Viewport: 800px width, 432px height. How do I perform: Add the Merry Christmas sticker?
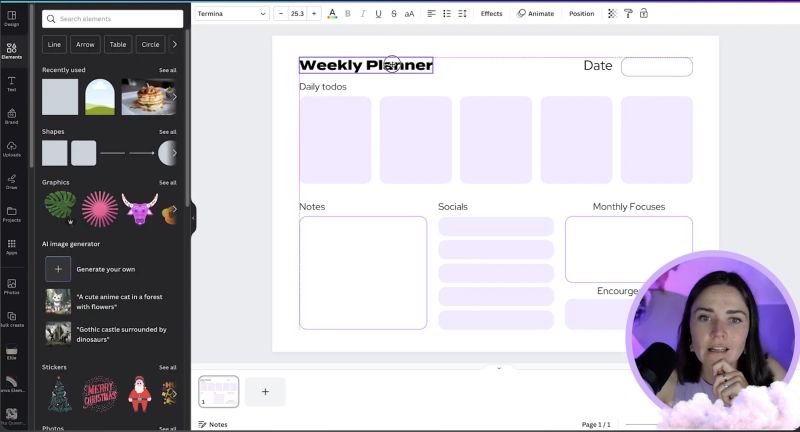coord(100,394)
